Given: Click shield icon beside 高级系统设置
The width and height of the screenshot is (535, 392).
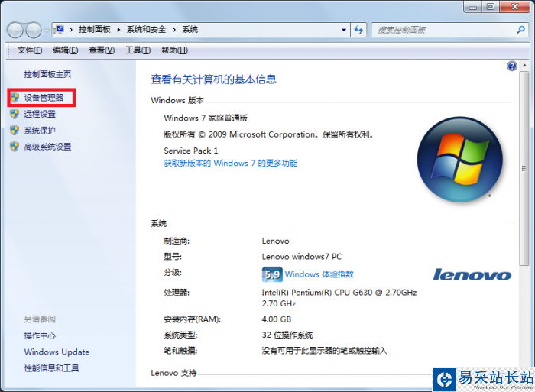Looking at the screenshot, I should (x=15, y=147).
